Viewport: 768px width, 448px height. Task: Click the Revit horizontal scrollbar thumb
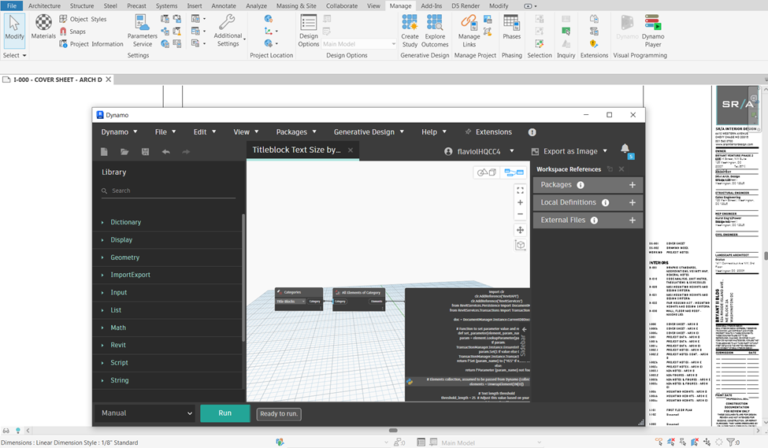(393, 430)
